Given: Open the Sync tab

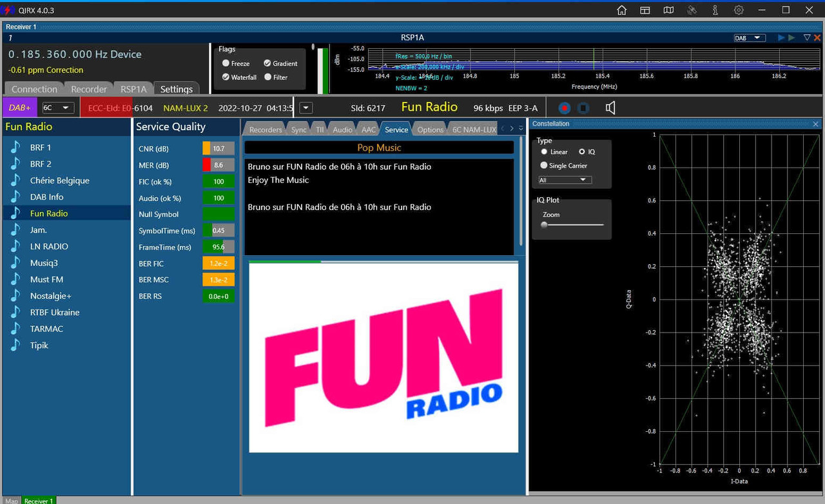Looking at the screenshot, I should [x=299, y=130].
